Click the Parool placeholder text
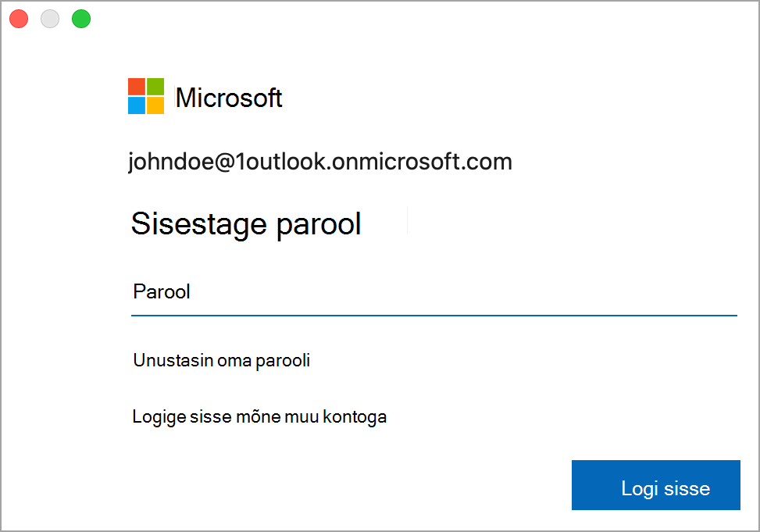This screenshot has height=532, width=760. [x=162, y=292]
